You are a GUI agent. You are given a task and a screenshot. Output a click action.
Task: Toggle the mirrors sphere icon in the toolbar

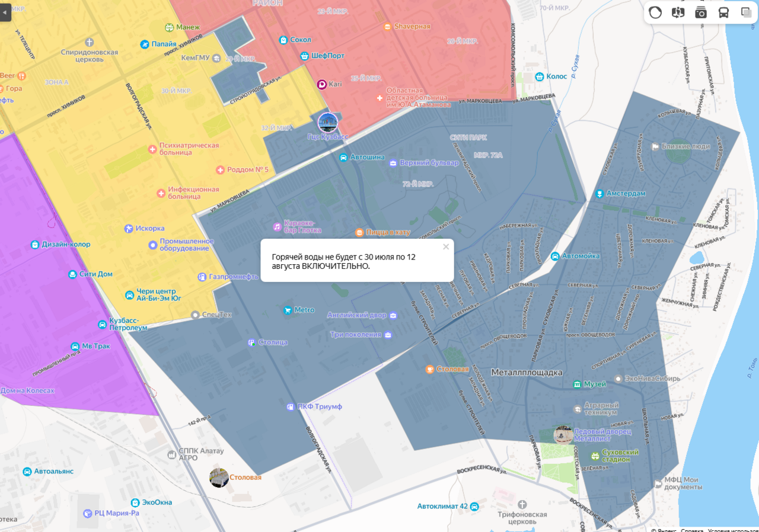[655, 12]
